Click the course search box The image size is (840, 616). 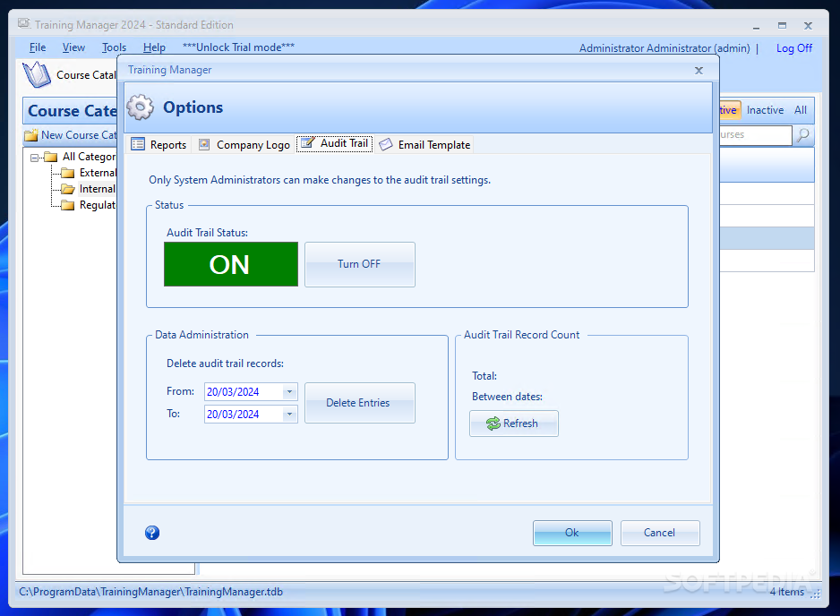[x=755, y=135]
